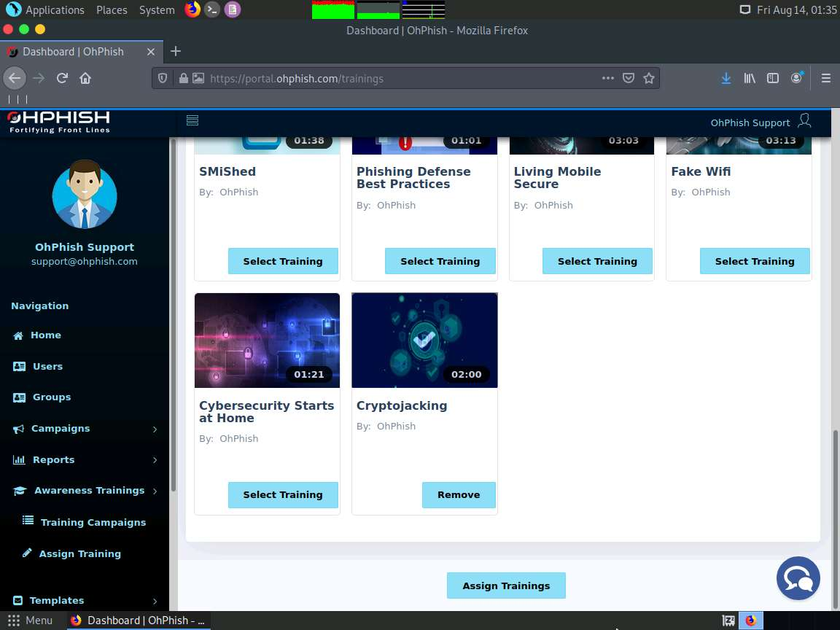Open the Firefox library icon

(750, 78)
